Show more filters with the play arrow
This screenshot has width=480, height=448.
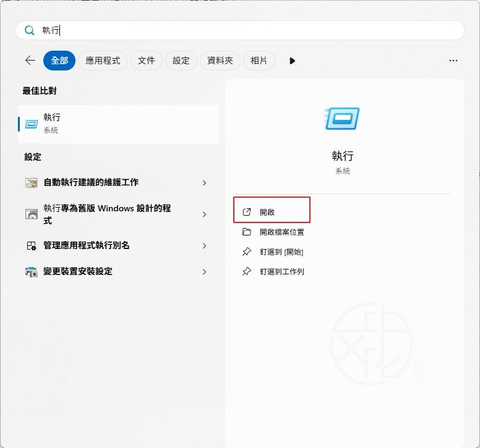292,61
